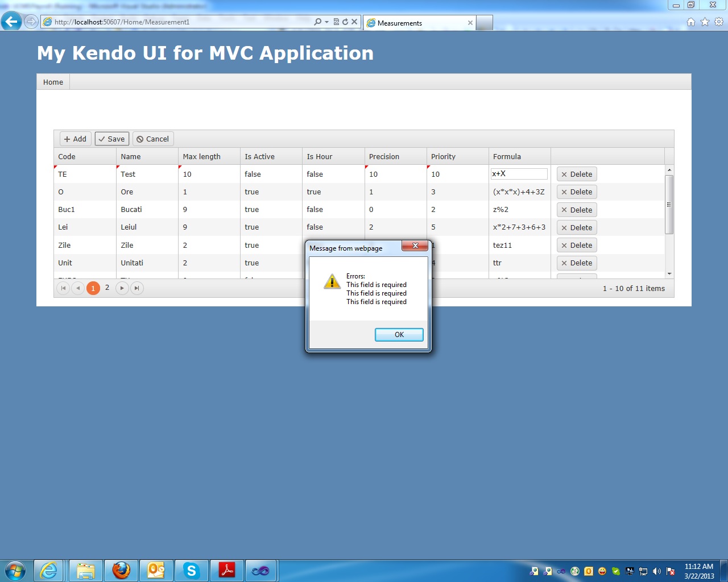Click the Priority column header

tap(457, 156)
